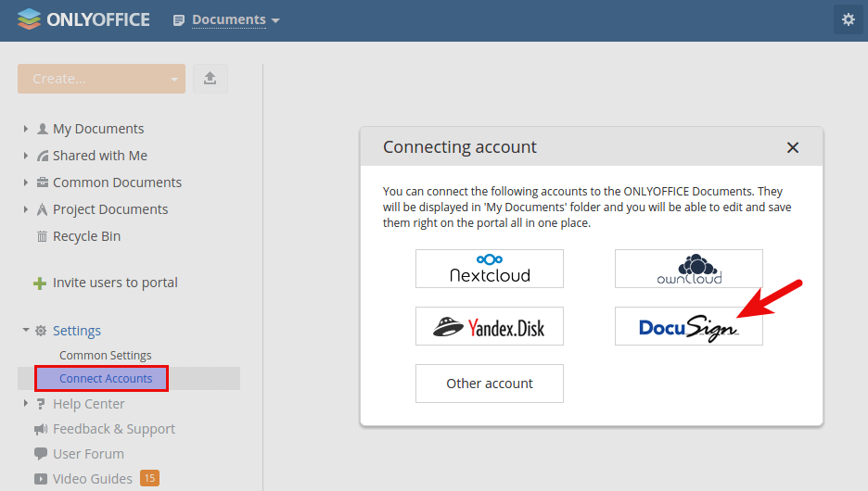Click the upload file icon button
The image size is (868, 491).
click(x=211, y=79)
